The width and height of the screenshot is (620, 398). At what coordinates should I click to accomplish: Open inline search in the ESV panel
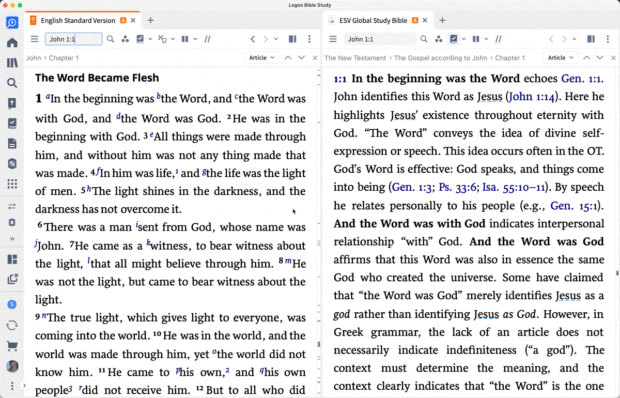point(111,39)
